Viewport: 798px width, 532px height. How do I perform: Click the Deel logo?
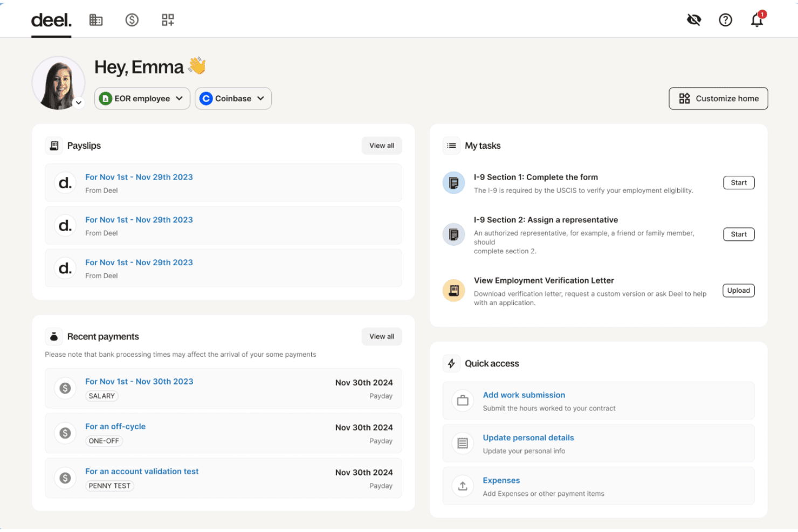pyautogui.click(x=51, y=20)
